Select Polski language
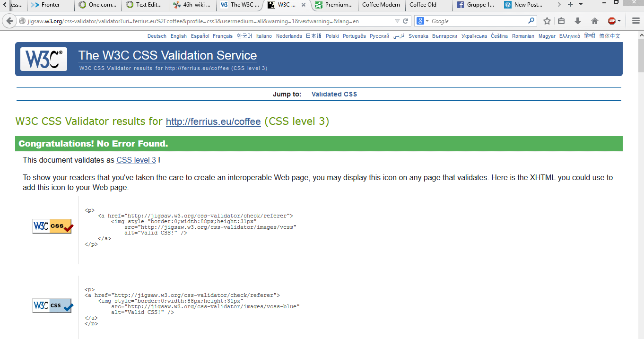Screen dimensions: 644x339 (332, 36)
